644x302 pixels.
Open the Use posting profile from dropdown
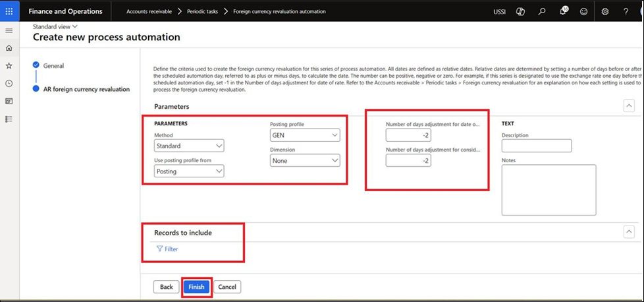coord(189,171)
